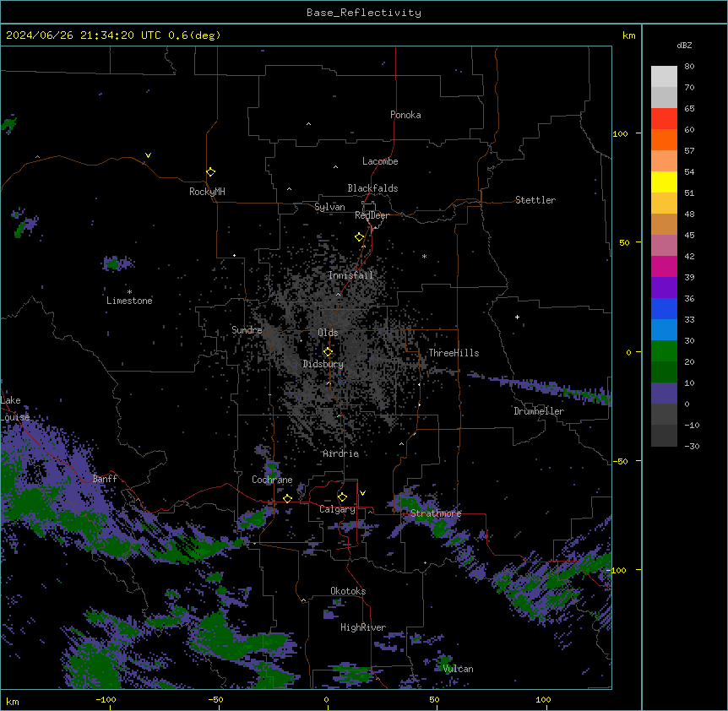The height and width of the screenshot is (711, 728).
Task: Click the asterisk marker east of Innisfail
Action: click(x=424, y=256)
